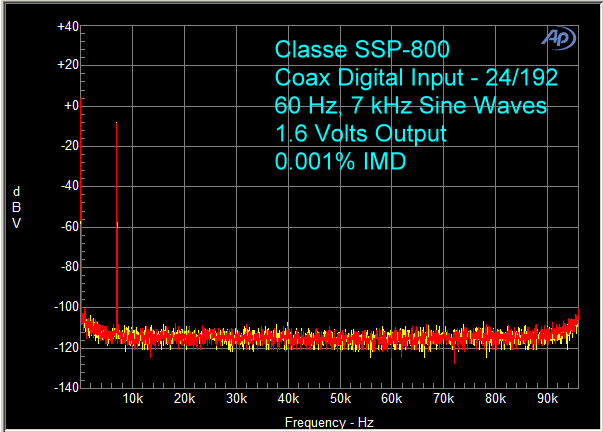Select the '1.6 Volts Output' annotation line
Screen dimensions: 603x432
pos(359,134)
